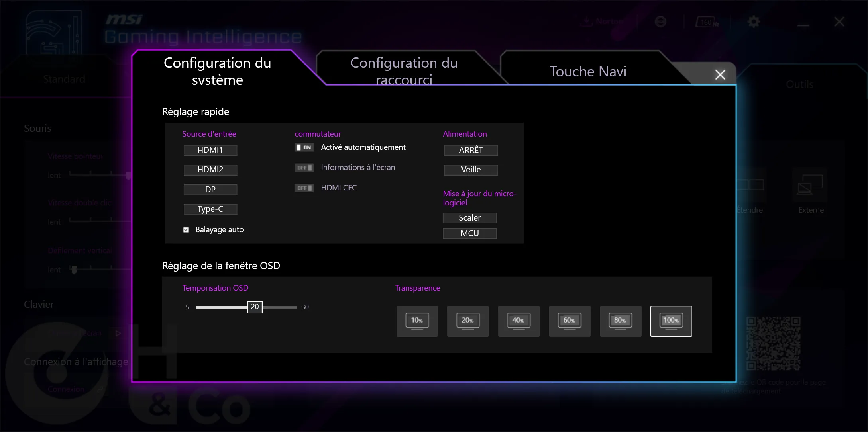This screenshot has width=868, height=432.
Task: Open Standard tab in background window
Action: [64, 79]
